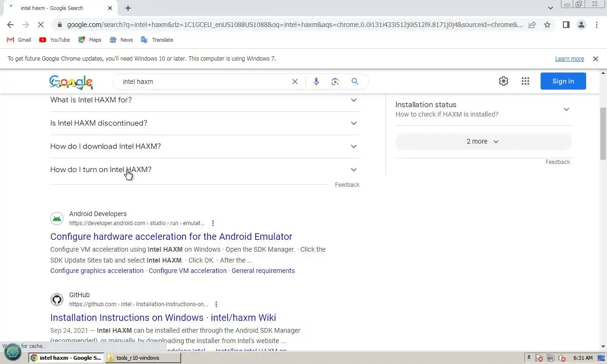Open YouTube bookmark
The image size is (607, 364).
[x=55, y=40]
